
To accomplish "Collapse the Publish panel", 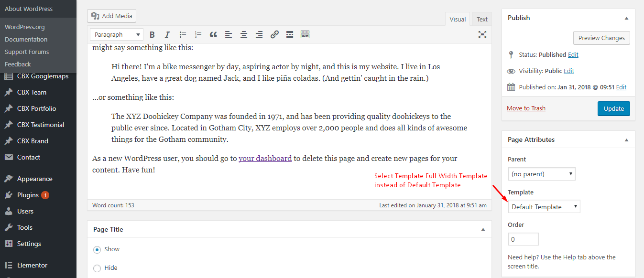I will click(626, 18).
